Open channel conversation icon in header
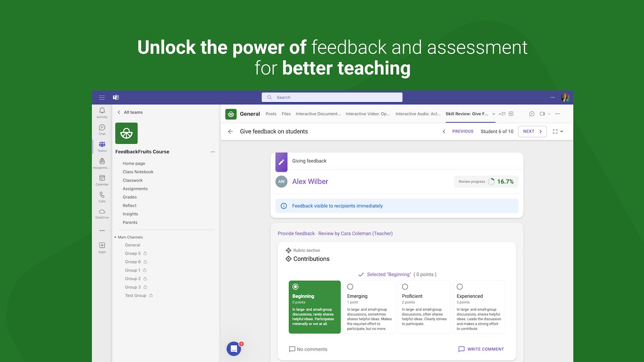Viewport: 644px width, 362px height. pyautogui.click(x=532, y=114)
